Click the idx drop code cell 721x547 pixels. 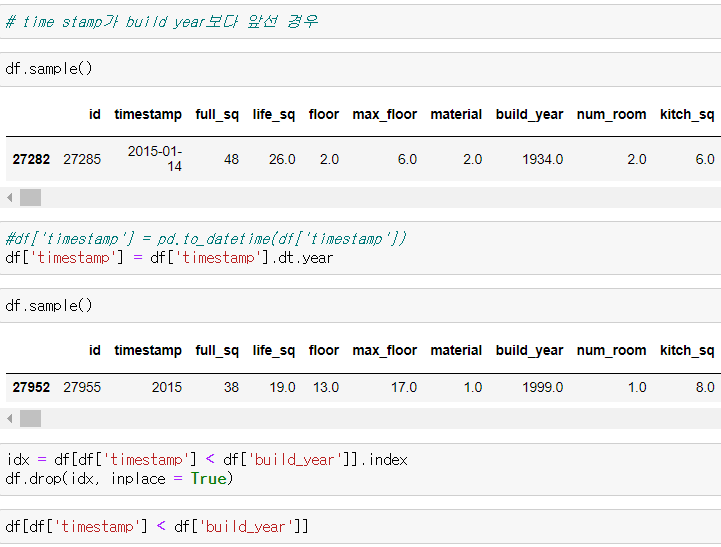pyautogui.click(x=360, y=469)
